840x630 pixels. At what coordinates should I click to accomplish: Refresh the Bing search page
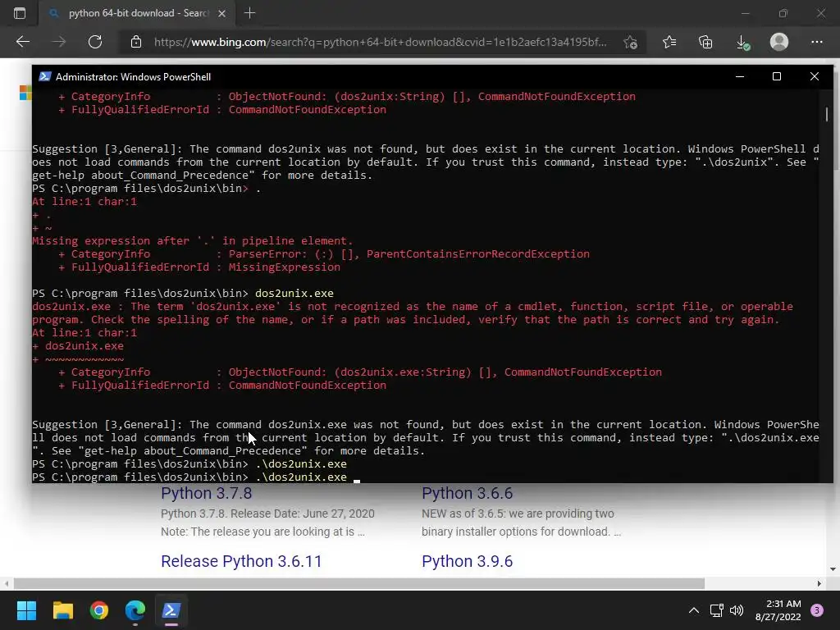[x=95, y=42]
